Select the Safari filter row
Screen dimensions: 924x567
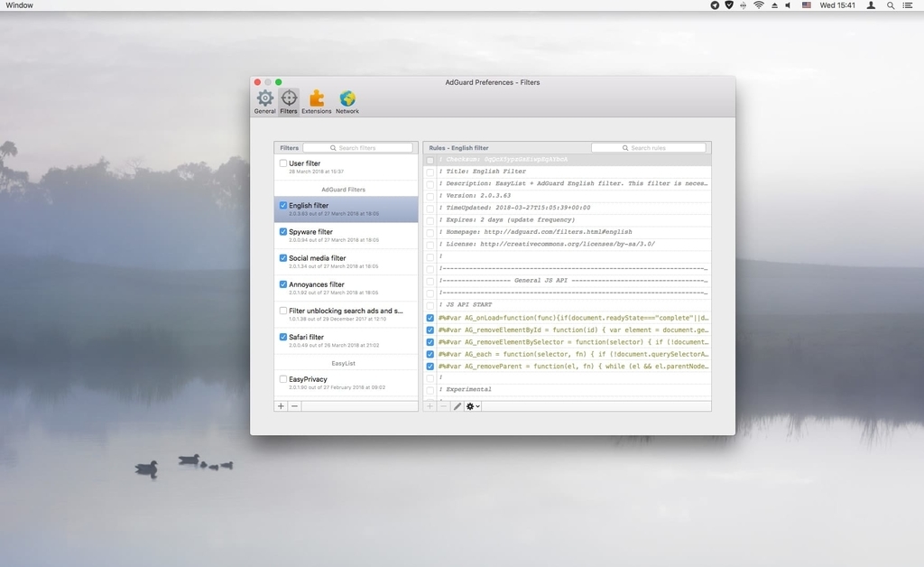pos(346,340)
